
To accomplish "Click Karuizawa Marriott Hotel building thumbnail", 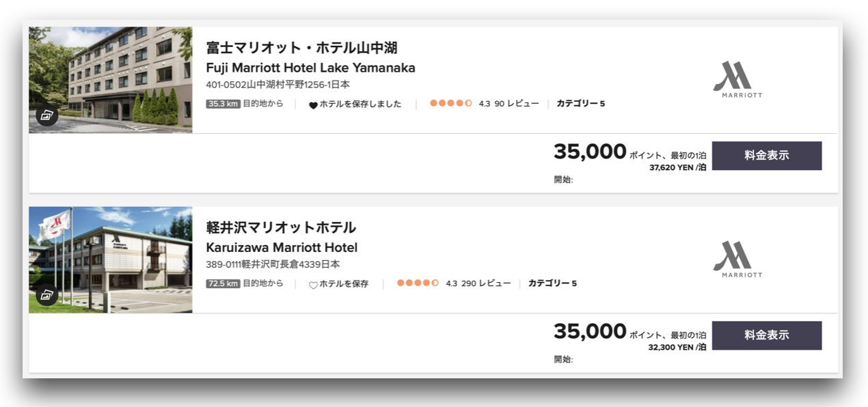I will (111, 259).
